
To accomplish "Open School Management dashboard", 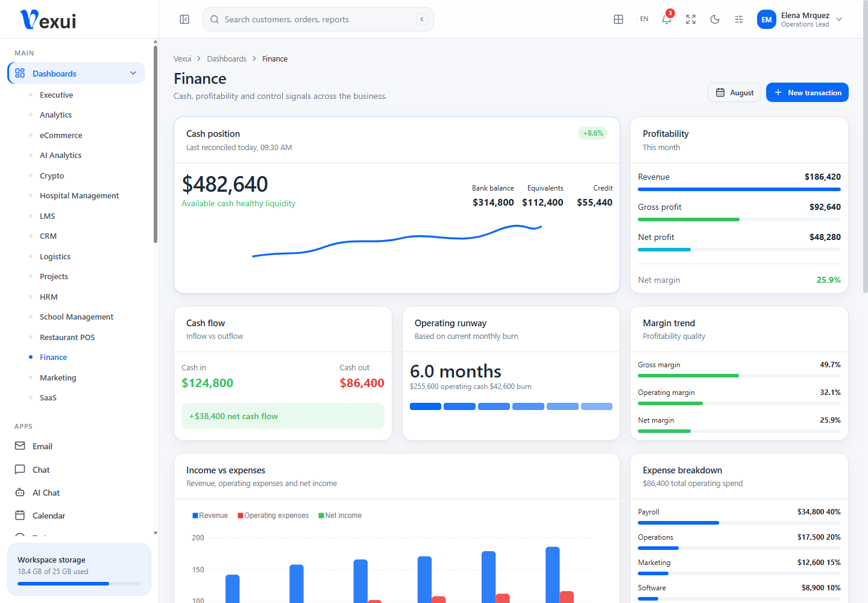I will pos(77,317).
